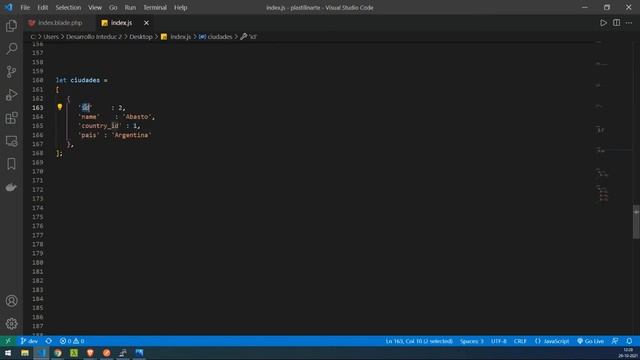640x360 pixels.
Task: Open Brave browser from the taskbar
Action: click(x=90, y=353)
